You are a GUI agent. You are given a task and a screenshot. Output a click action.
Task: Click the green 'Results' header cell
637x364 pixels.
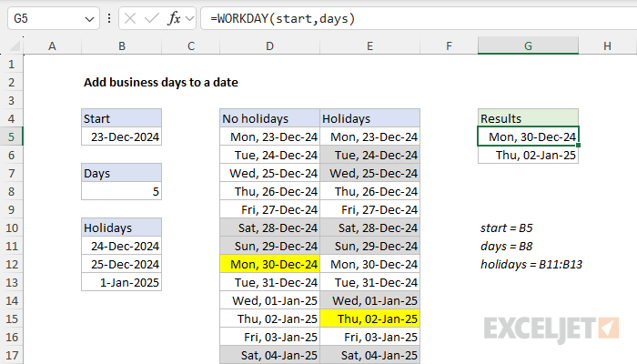point(528,118)
